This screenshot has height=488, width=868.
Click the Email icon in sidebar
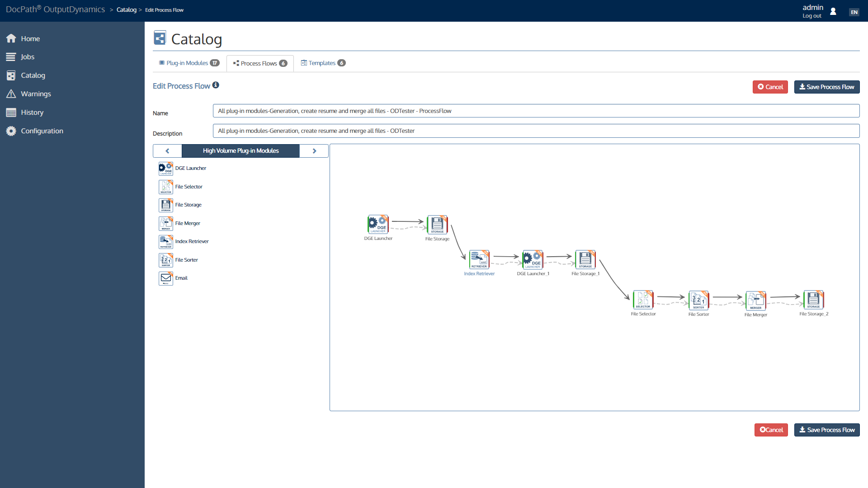165,278
